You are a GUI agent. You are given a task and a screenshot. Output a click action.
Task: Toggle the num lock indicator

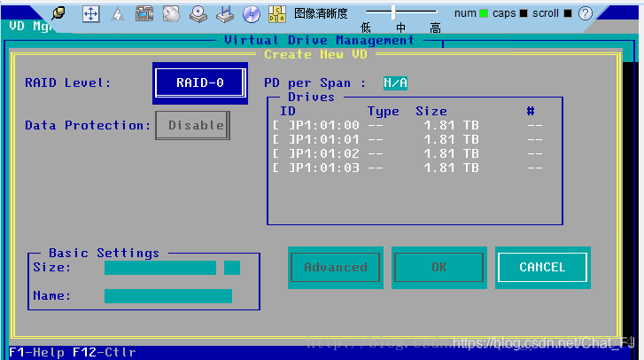point(484,13)
